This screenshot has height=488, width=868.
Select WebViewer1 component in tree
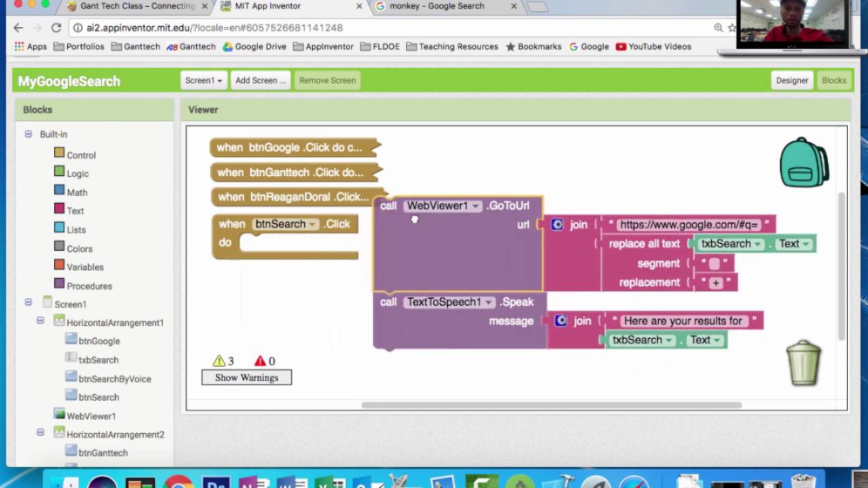click(91, 416)
